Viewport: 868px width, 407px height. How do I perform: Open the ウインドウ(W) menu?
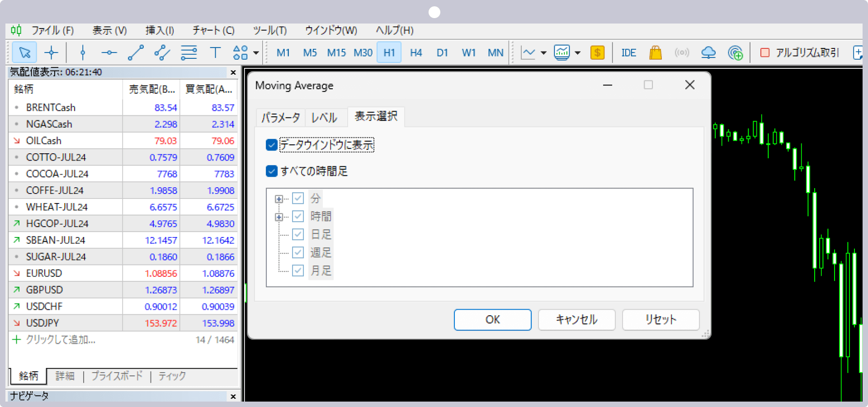coord(331,30)
